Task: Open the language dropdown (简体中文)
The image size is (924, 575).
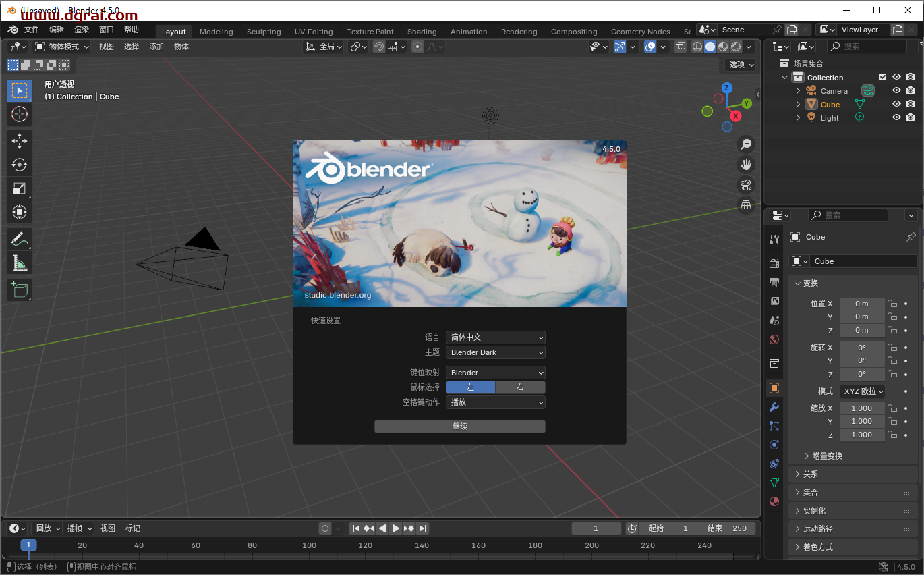Action: [x=496, y=337]
